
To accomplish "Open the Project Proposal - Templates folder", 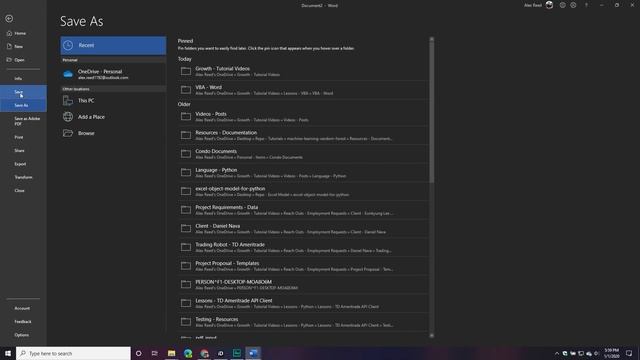I will [x=303, y=266].
